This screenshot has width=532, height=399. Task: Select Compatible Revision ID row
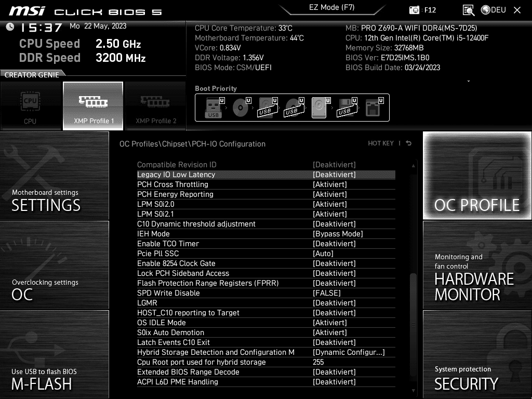(x=266, y=165)
